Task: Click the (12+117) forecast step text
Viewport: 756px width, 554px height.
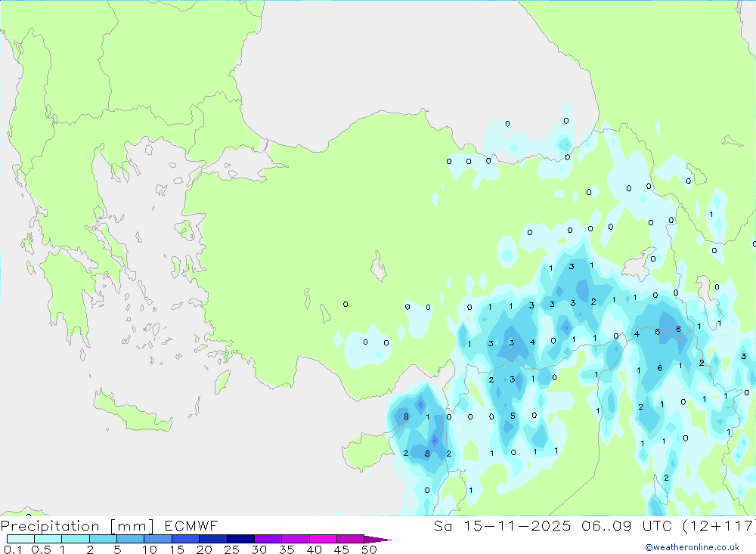Action: click(x=719, y=525)
